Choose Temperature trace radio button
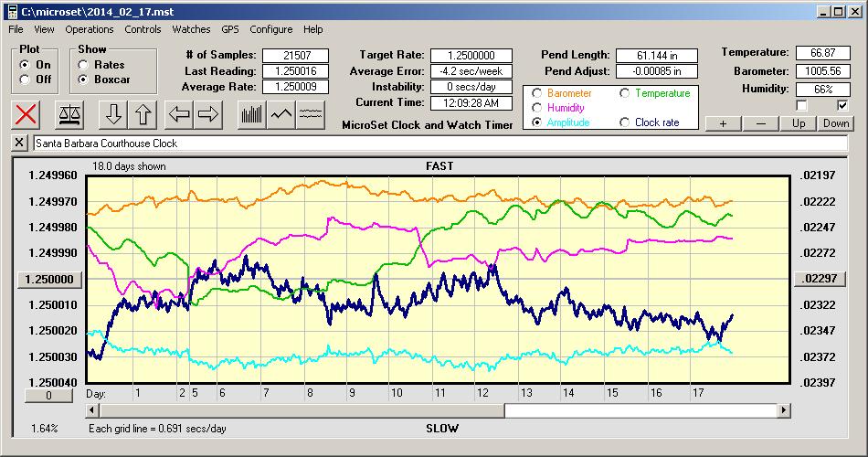Image resolution: width=868 pixels, height=457 pixels. (x=624, y=93)
